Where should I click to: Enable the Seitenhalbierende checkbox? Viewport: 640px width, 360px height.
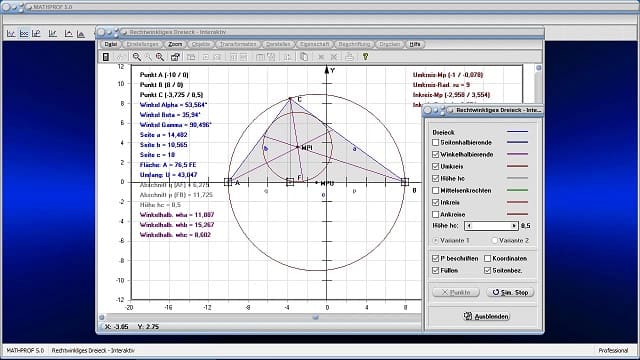click(x=436, y=142)
